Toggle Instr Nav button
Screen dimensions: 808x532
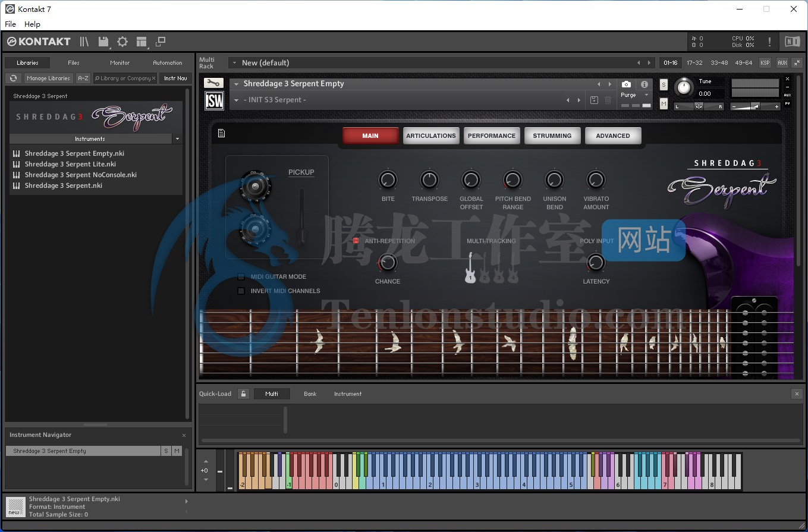click(175, 78)
